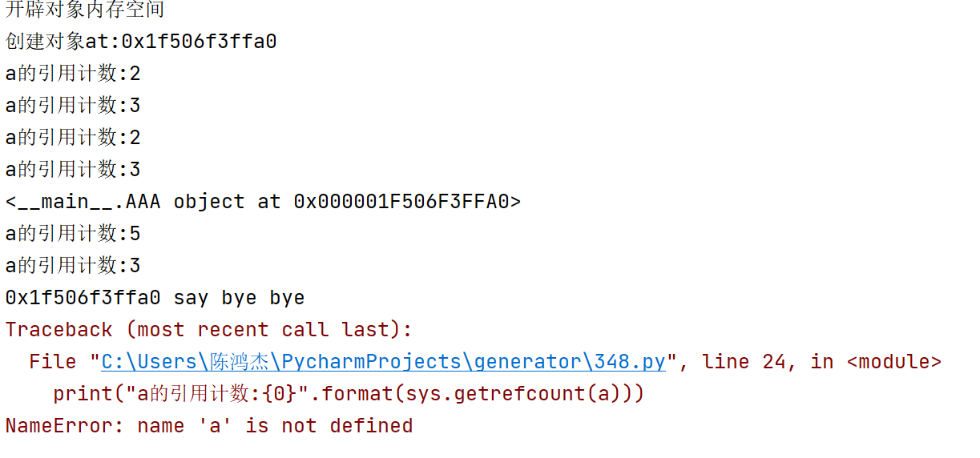Click the '陈鸿杰' user folder in the path link
The height and width of the screenshot is (458, 980).
[x=239, y=362]
